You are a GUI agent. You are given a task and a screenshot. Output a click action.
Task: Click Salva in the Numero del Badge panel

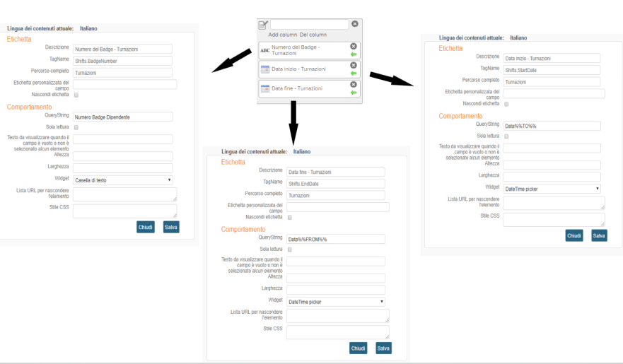pos(171,227)
